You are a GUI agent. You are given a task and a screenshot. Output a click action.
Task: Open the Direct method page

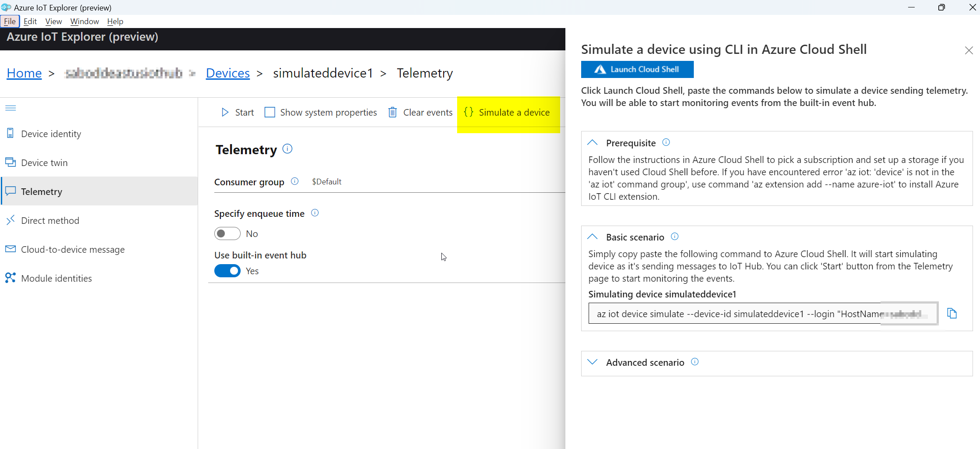point(99,220)
